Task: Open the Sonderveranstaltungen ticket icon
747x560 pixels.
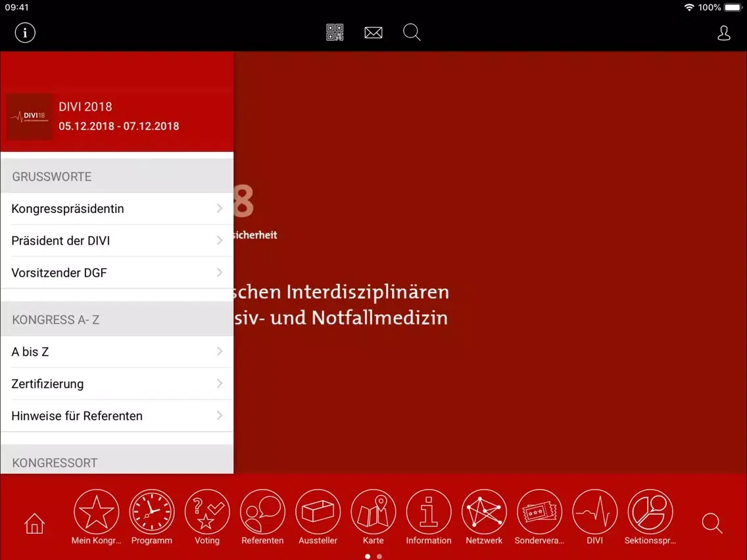Action: click(x=539, y=512)
